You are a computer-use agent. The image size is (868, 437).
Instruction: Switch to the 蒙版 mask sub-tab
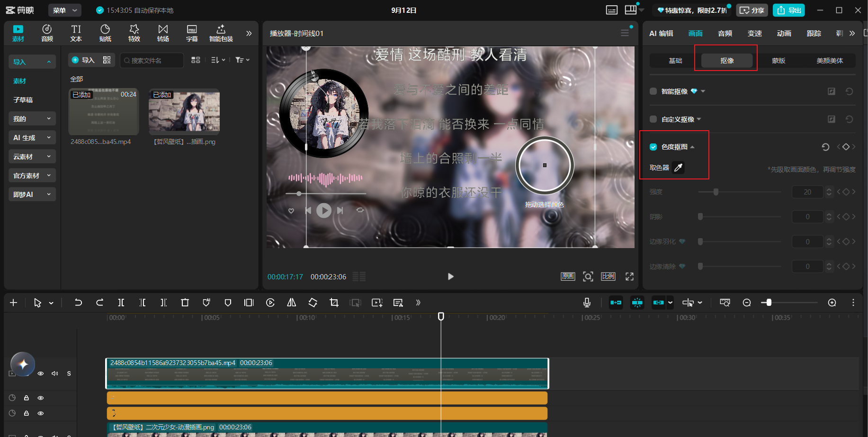779,61
